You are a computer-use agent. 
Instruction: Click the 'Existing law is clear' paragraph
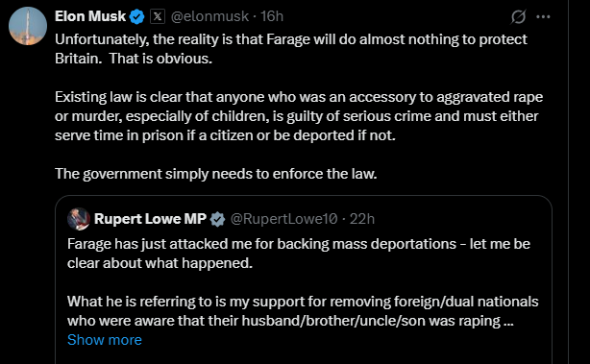299,116
